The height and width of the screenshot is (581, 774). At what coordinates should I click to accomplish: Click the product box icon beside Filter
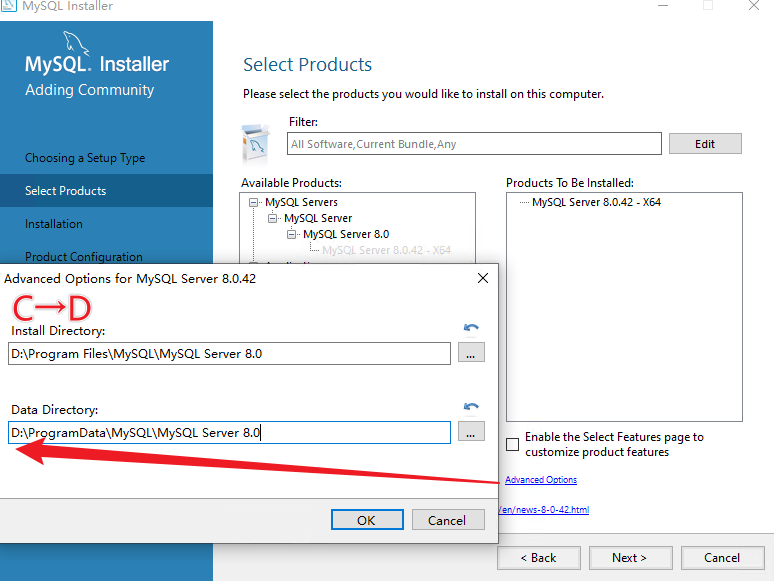(x=256, y=145)
